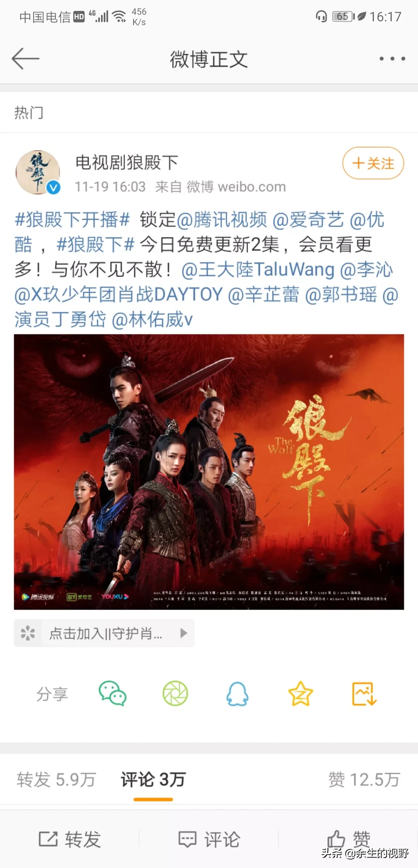This screenshot has width=418, height=868.
Task: Open the three-dot more options menu
Action: coord(392,59)
